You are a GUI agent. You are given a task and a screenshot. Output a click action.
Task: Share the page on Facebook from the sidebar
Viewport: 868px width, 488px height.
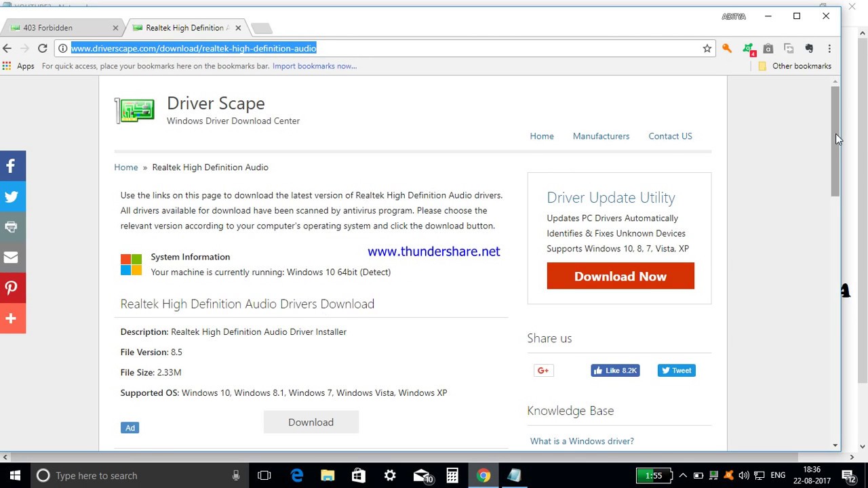click(x=12, y=166)
